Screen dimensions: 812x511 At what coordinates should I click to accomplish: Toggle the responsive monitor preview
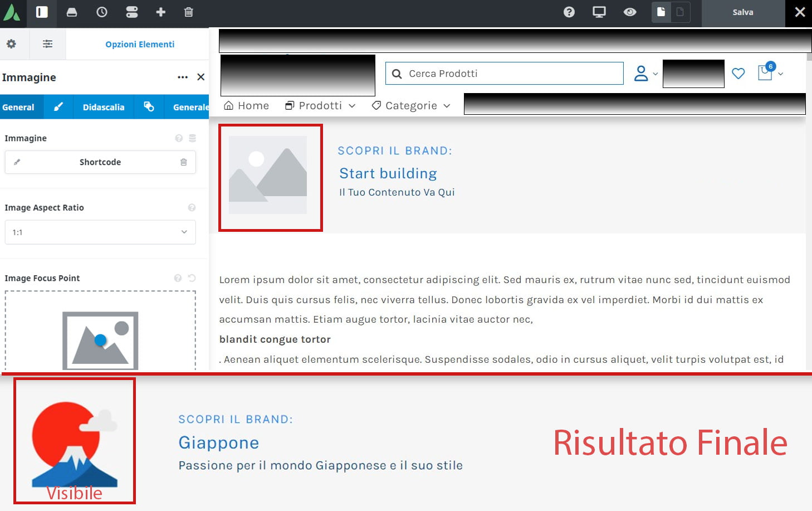coord(599,12)
